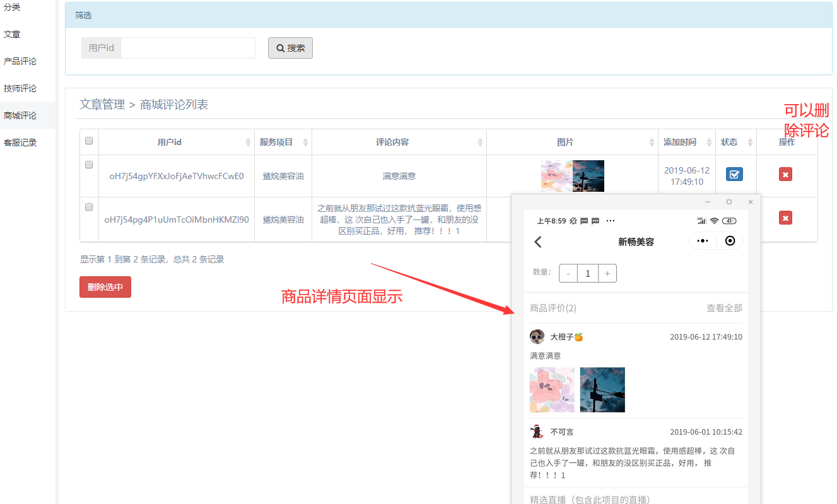Click the 用户id filter input field
The height and width of the screenshot is (504, 837).
pos(187,48)
